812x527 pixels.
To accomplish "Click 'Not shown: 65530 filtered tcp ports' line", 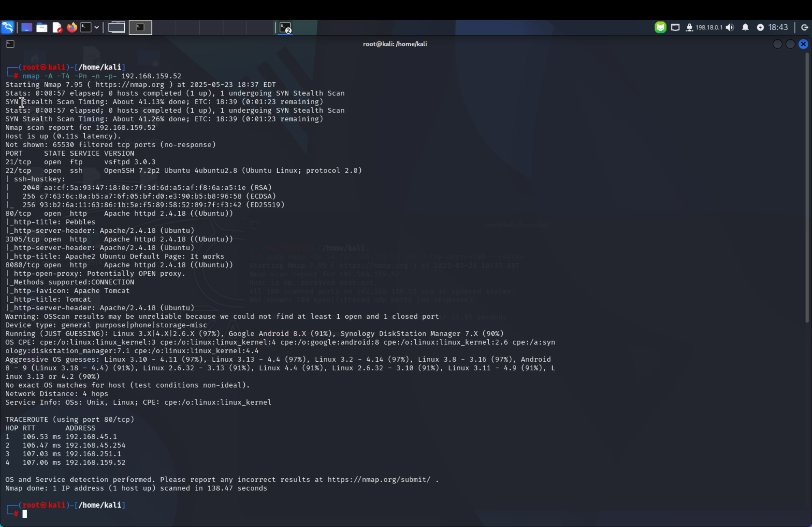I will coord(111,145).
